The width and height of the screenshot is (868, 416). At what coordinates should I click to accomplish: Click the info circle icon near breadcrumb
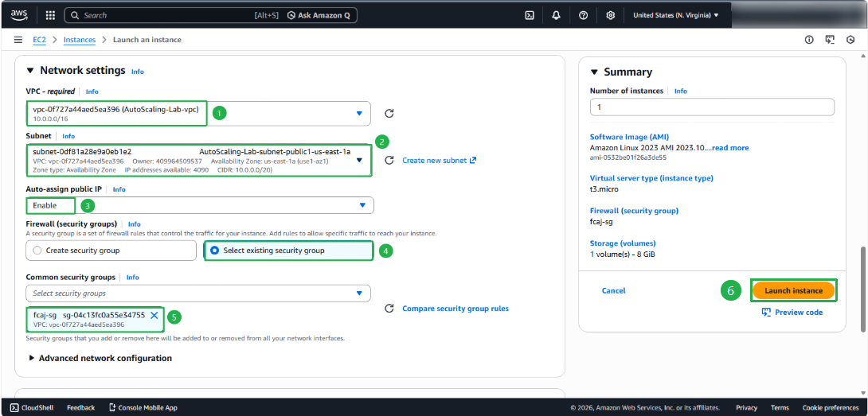click(809, 40)
